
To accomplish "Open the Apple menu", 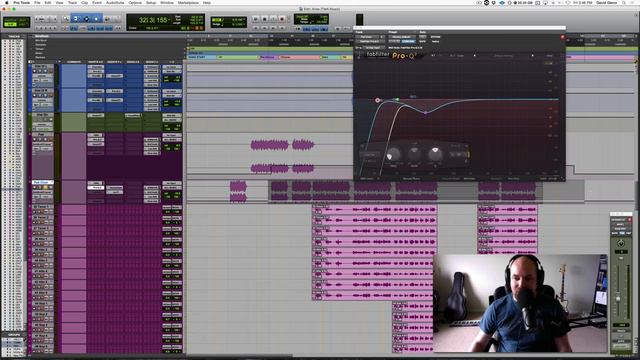I will click(7, 2).
